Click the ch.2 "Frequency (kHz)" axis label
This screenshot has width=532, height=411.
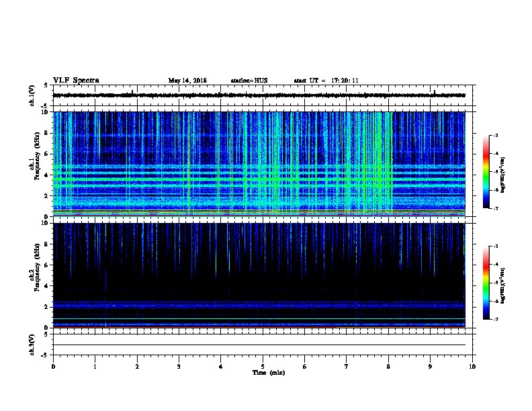(37, 267)
